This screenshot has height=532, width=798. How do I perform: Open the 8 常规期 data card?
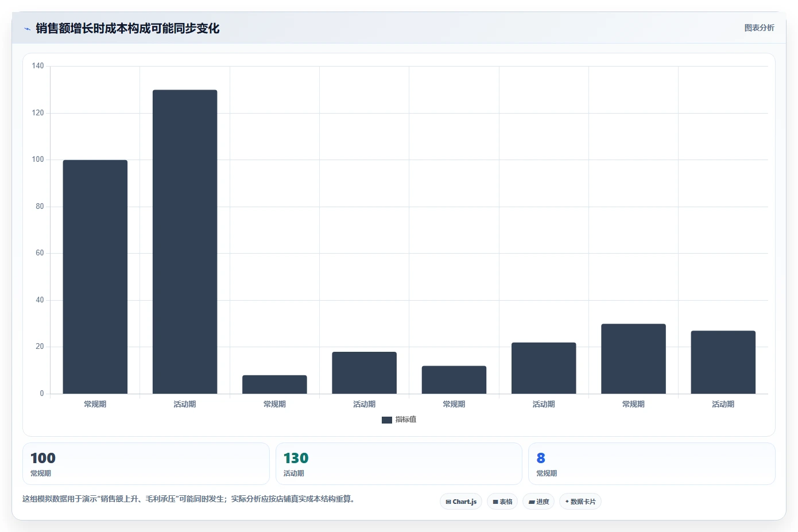pos(652,464)
